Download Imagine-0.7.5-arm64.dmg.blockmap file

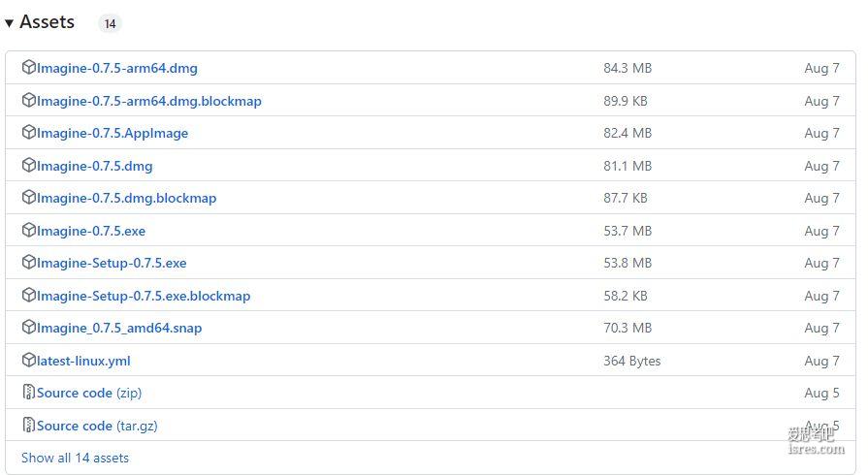(x=149, y=101)
